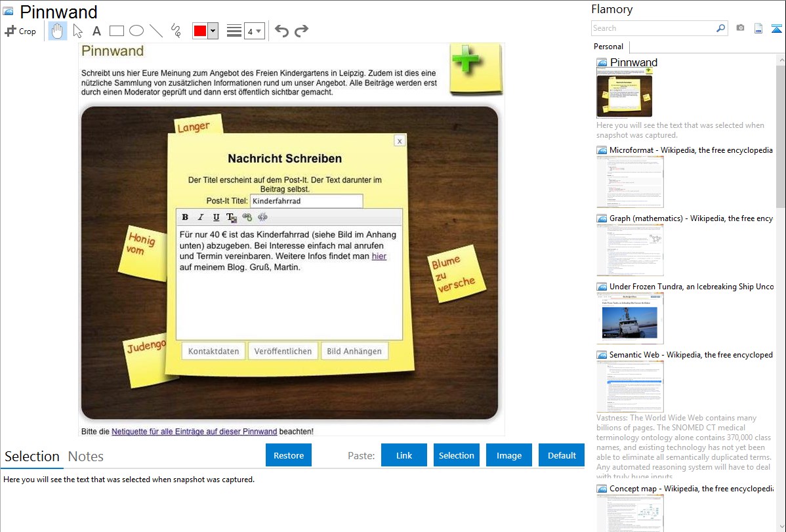Click the Microformat entry page icon

[602, 150]
